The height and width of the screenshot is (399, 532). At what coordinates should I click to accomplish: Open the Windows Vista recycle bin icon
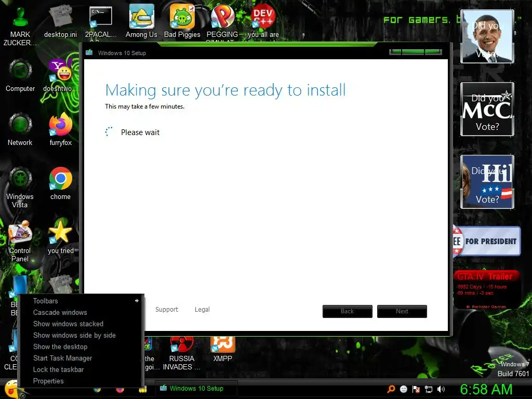tap(20, 188)
